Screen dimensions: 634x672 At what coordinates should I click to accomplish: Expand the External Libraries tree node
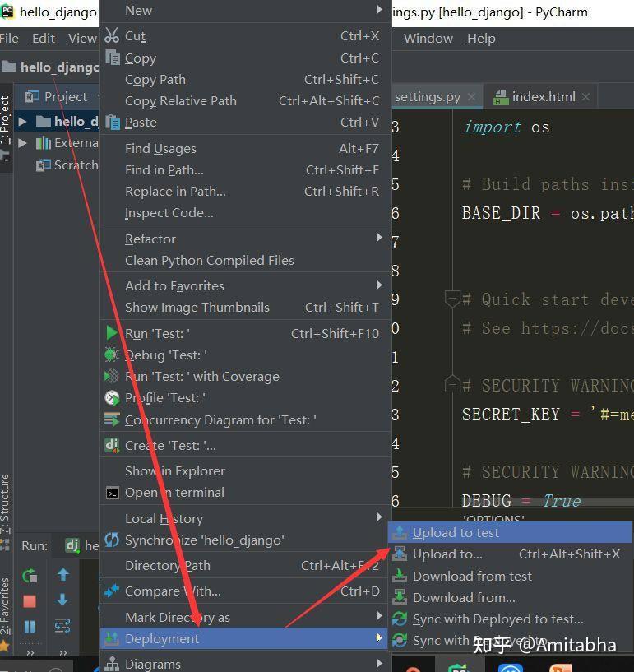pyautogui.click(x=22, y=143)
